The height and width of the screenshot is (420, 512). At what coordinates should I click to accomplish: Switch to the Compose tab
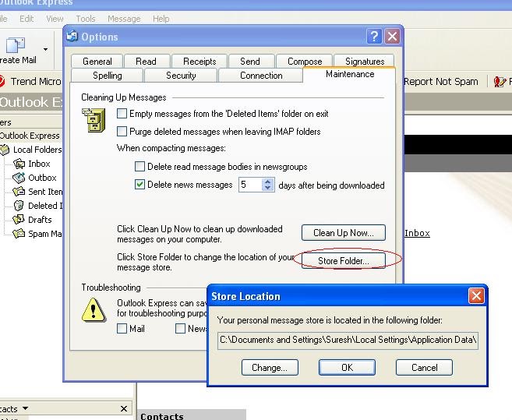click(305, 62)
